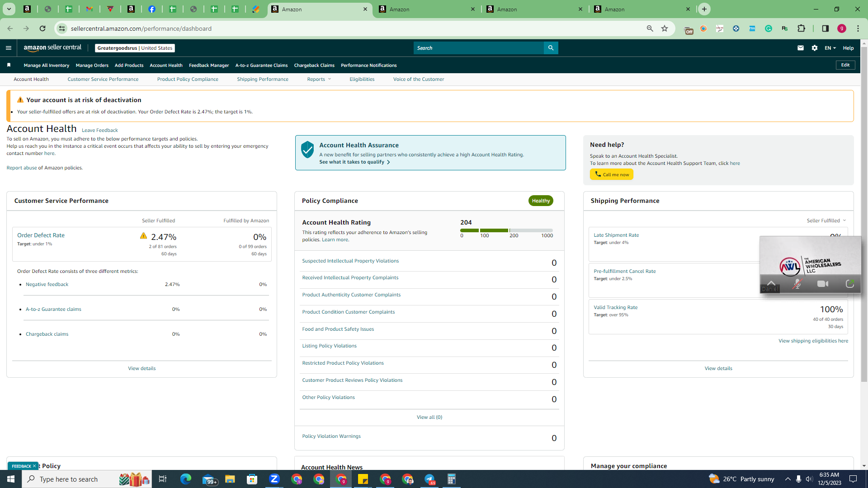Open Manage All Inventory in favorites bar
The height and width of the screenshot is (488, 868).
[x=47, y=65]
